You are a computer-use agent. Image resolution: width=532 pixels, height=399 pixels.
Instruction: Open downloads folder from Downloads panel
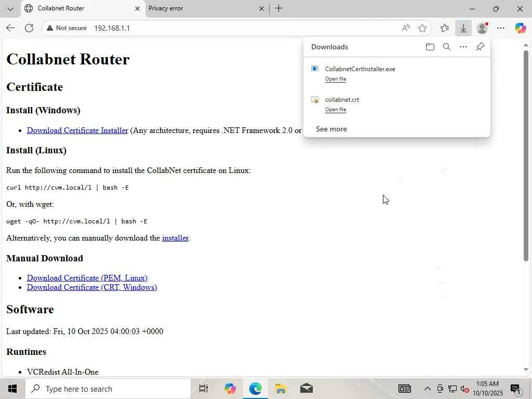430,47
